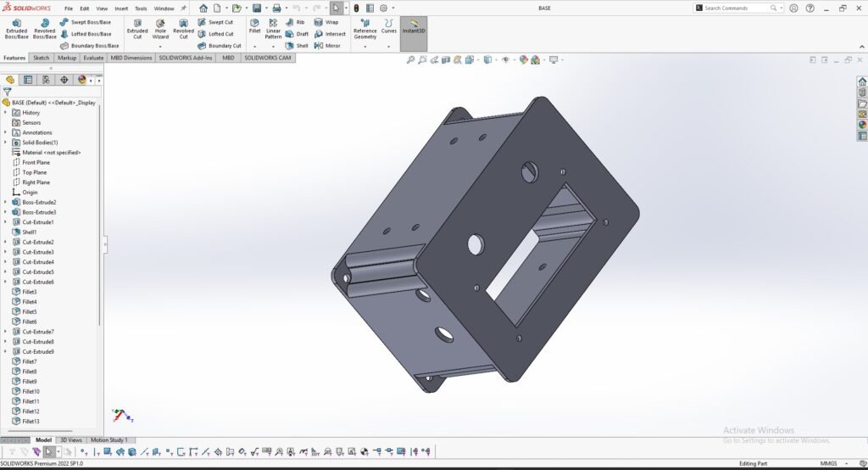Click the Rebuild traffic light icon

tap(356, 8)
